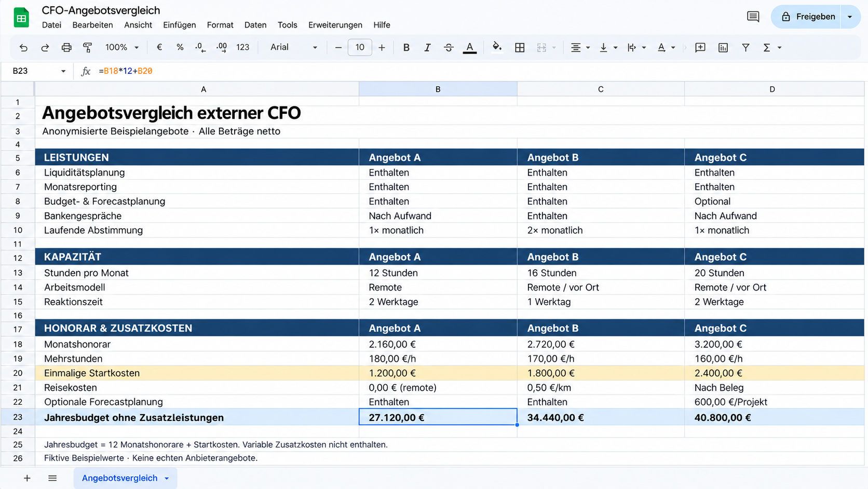Format as currency with the euro icon
The height and width of the screenshot is (489, 868).
pyautogui.click(x=159, y=47)
